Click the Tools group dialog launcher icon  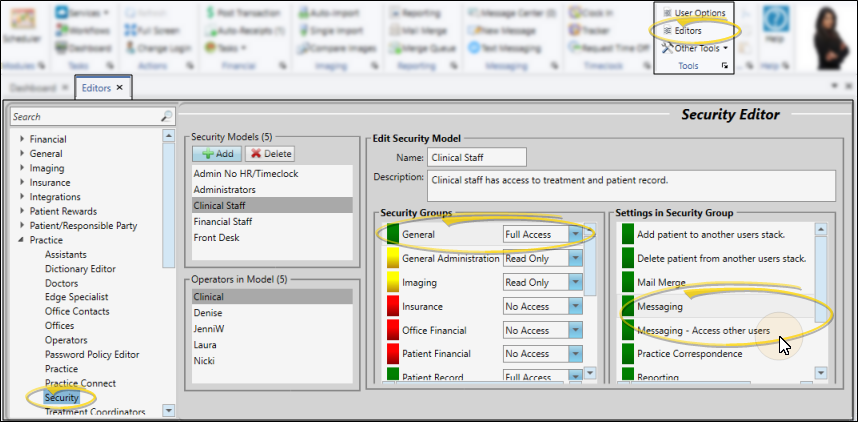[x=724, y=65]
